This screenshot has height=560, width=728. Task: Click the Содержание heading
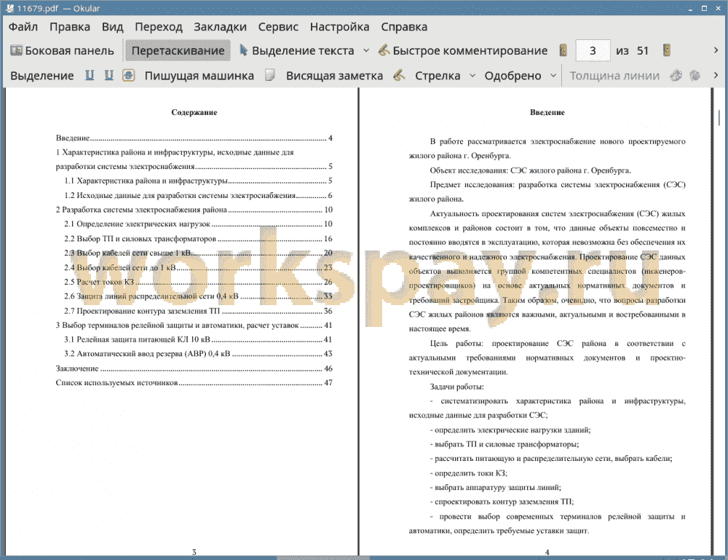(194, 112)
